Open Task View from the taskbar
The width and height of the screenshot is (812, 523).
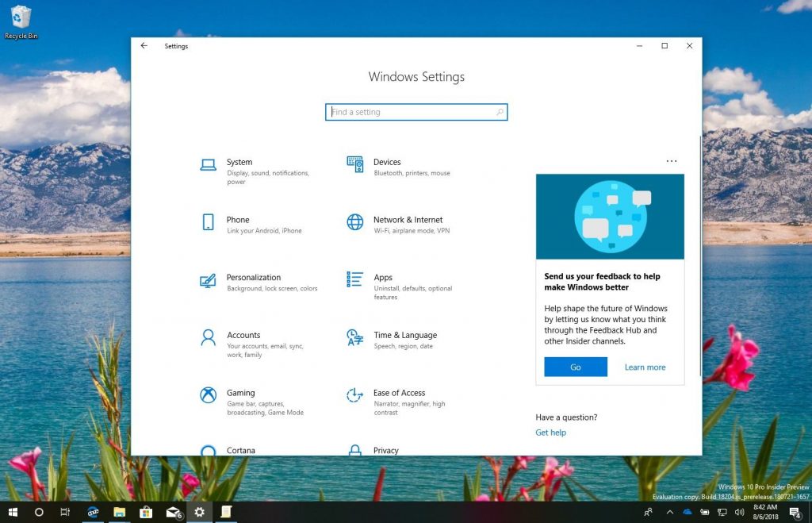(x=66, y=513)
